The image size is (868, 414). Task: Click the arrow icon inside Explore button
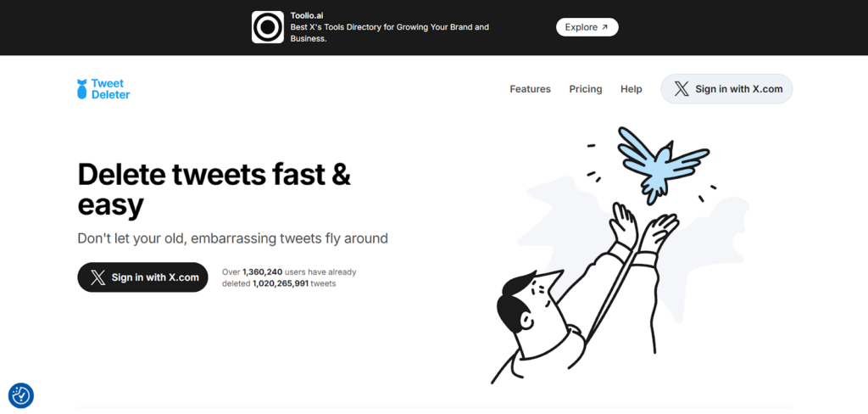tap(604, 27)
